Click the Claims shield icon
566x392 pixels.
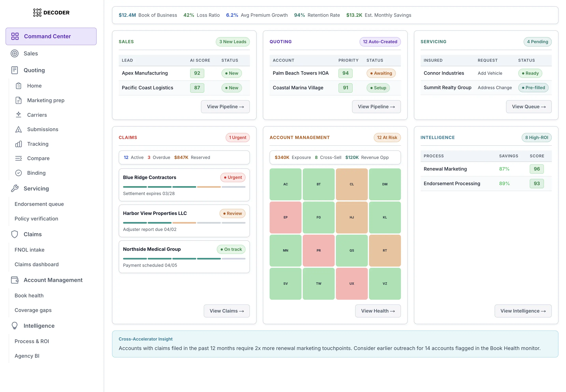point(15,234)
